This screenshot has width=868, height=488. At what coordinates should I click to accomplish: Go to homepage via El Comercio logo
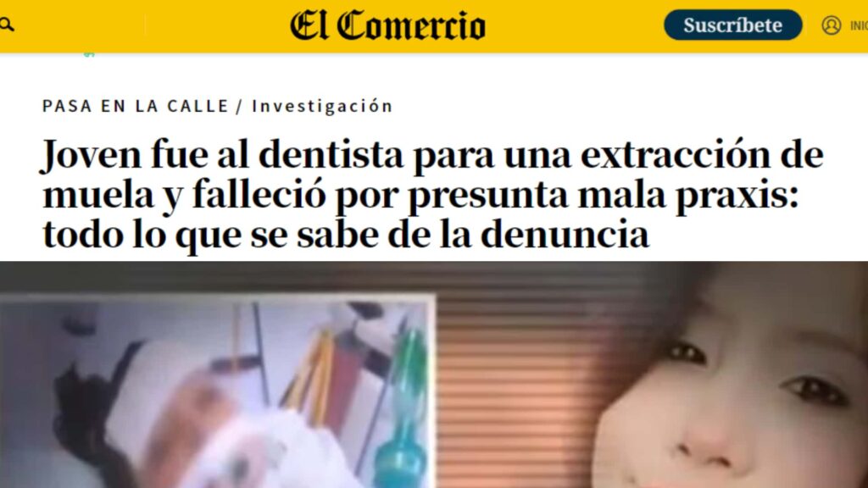pyautogui.click(x=387, y=25)
